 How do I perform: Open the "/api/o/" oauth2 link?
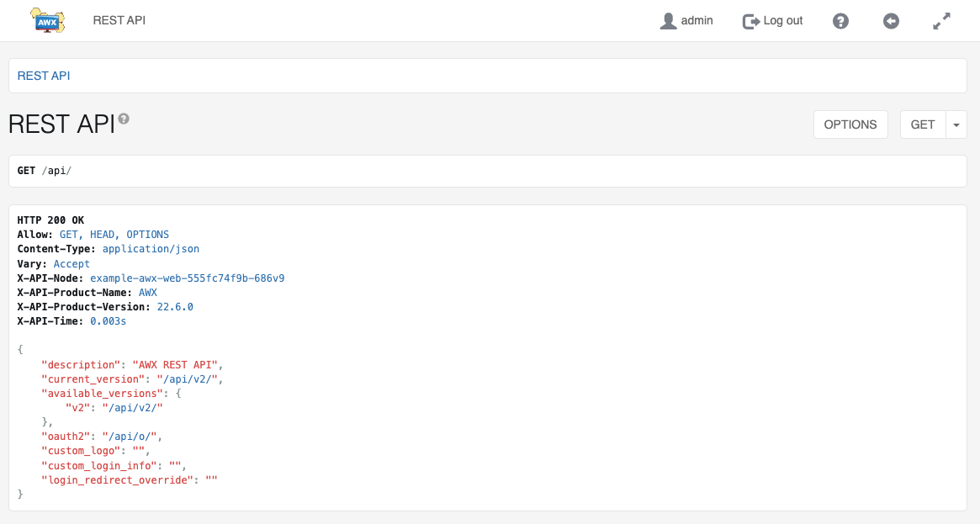click(130, 437)
